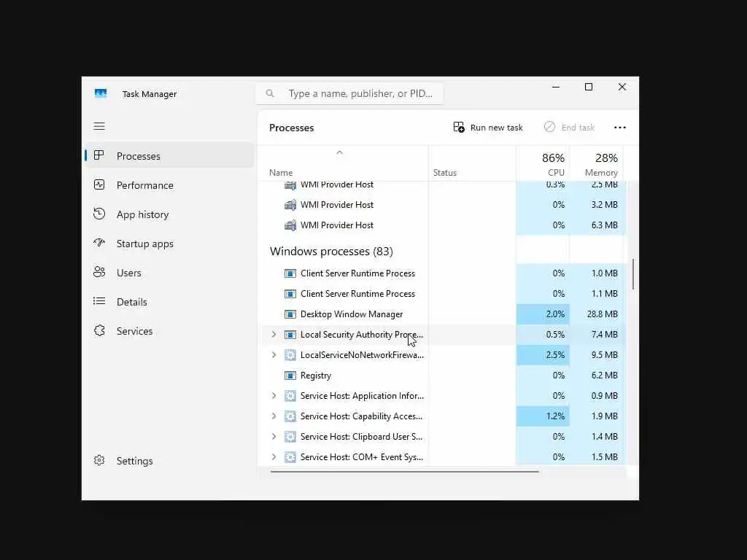Click the Performance sidebar icon
Image resolution: width=747 pixels, height=560 pixels.
99,184
